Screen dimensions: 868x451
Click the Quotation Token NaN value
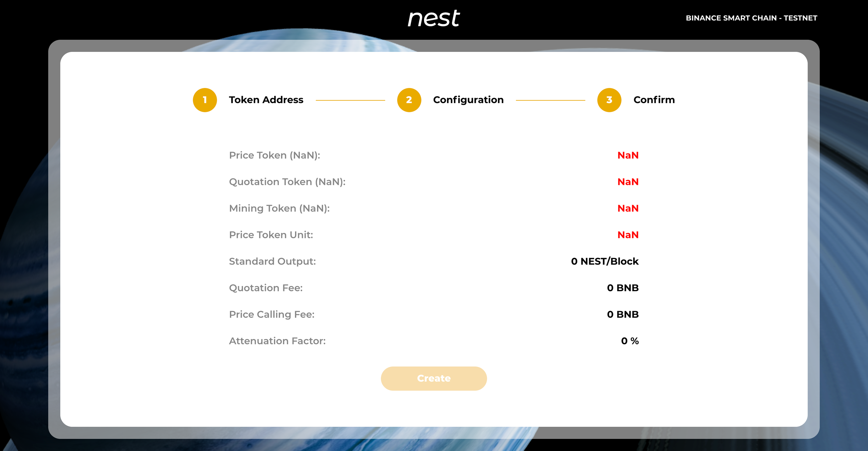(x=628, y=182)
